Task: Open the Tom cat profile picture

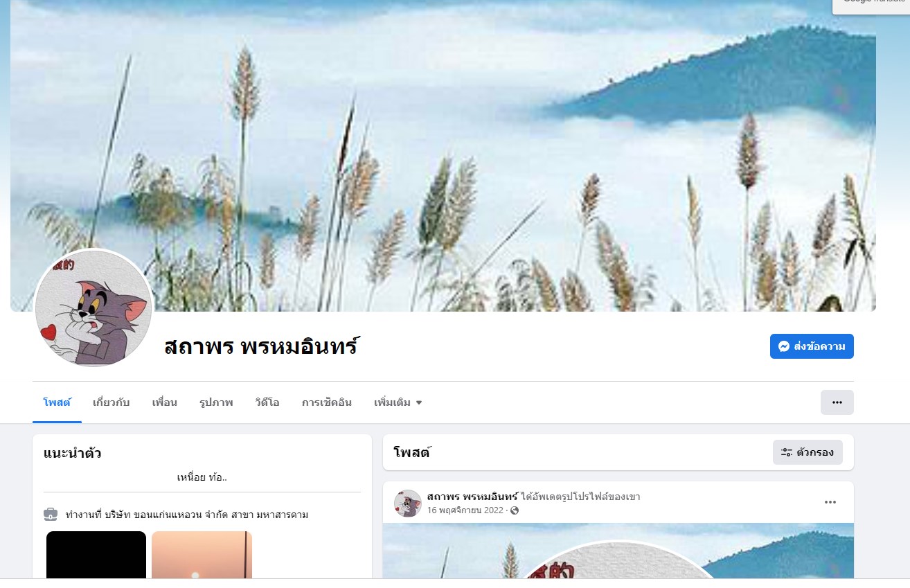Action: click(93, 308)
